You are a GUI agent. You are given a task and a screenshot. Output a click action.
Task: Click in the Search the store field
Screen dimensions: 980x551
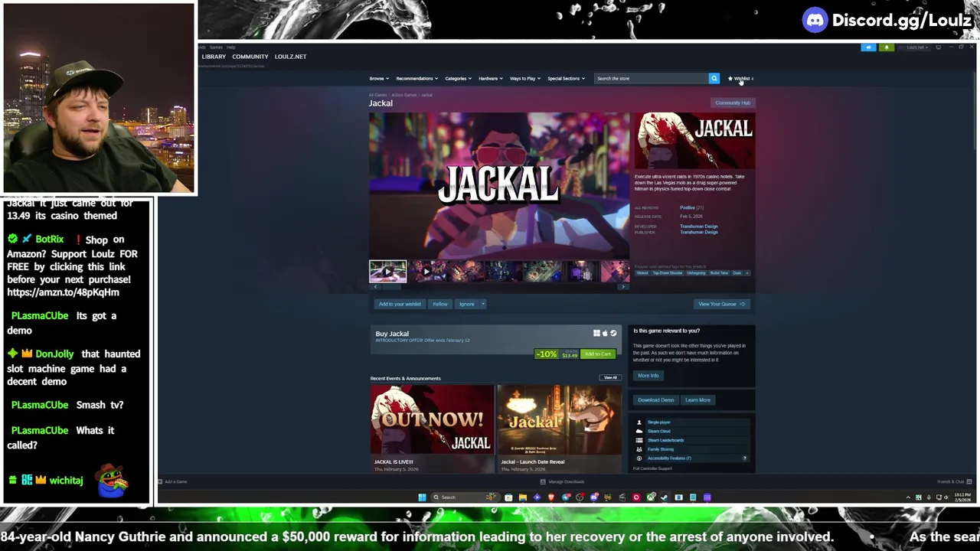[x=651, y=78]
